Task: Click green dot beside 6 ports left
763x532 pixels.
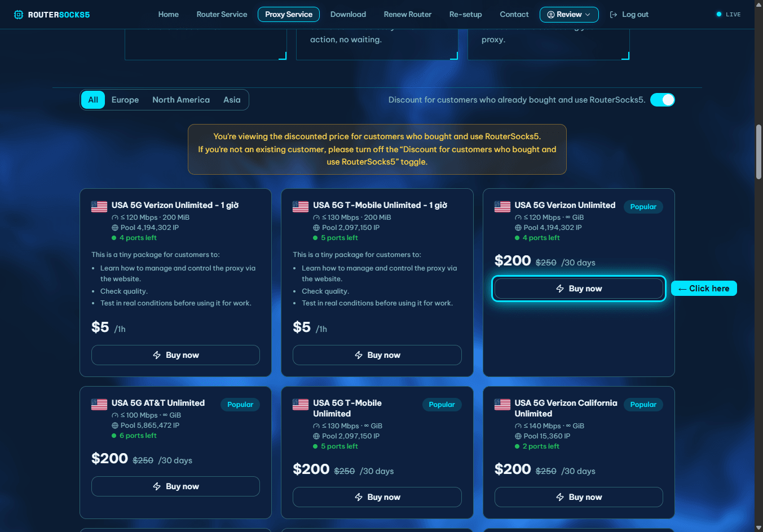Action: pos(114,436)
